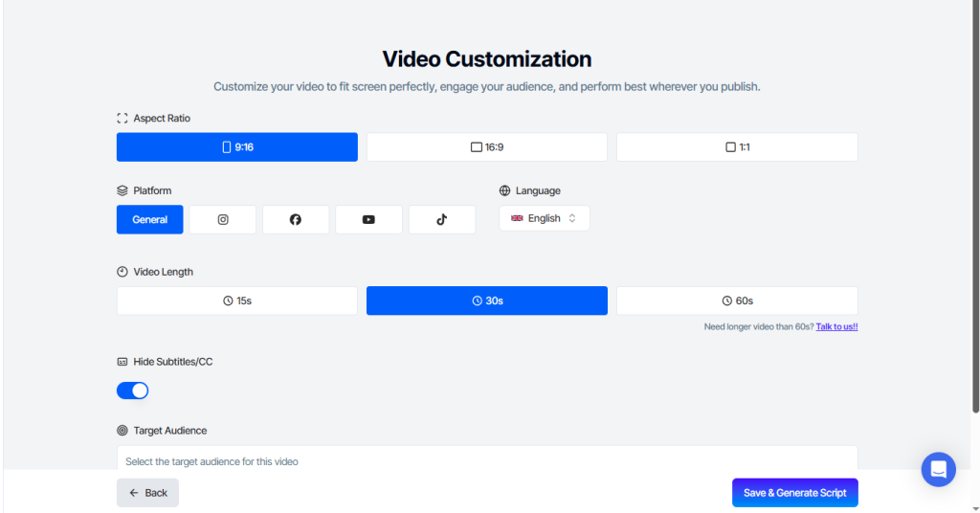Click the target icon beside Target Audience

[122, 431]
